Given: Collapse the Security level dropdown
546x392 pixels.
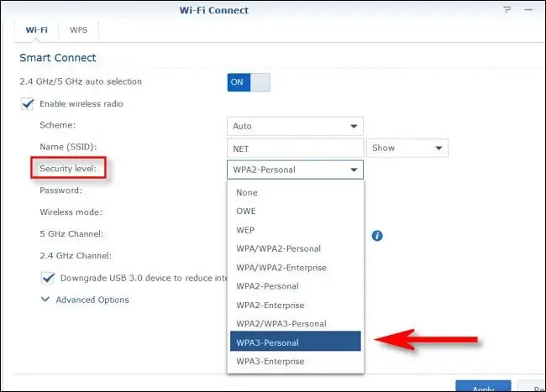Looking at the screenshot, I should [x=295, y=170].
